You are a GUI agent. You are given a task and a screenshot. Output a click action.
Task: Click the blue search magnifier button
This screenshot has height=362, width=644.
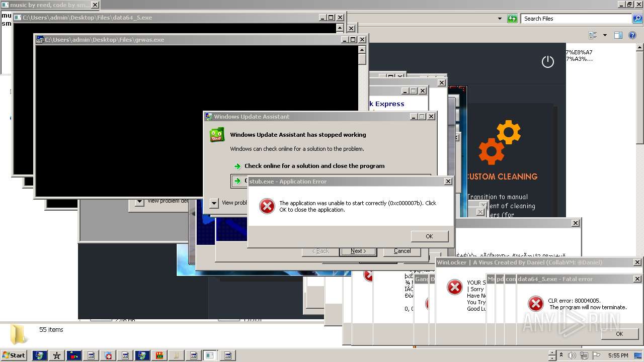[x=637, y=19]
